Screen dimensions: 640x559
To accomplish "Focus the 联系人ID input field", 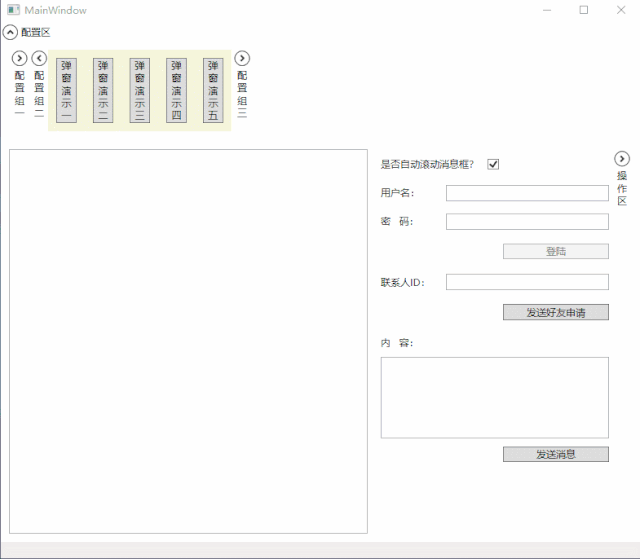I will pos(527,282).
